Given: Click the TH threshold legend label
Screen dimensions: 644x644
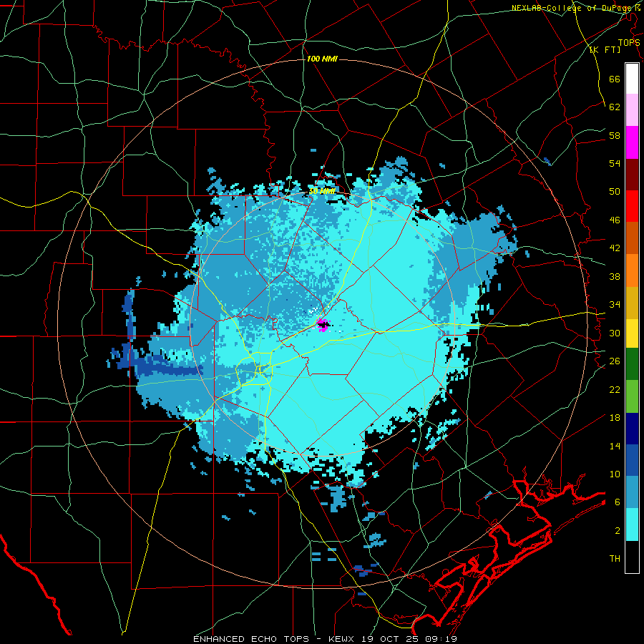Looking at the screenshot, I should [615, 559].
